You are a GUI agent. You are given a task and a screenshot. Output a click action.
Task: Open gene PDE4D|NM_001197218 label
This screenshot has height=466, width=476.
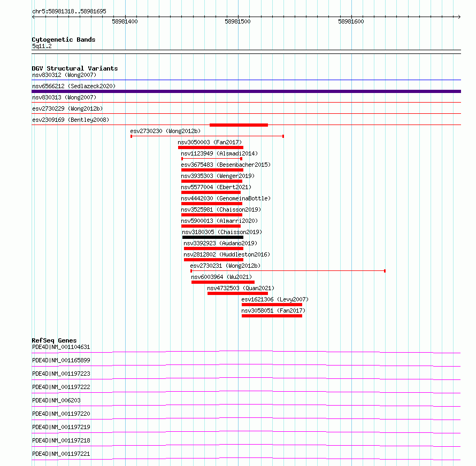click(61, 440)
